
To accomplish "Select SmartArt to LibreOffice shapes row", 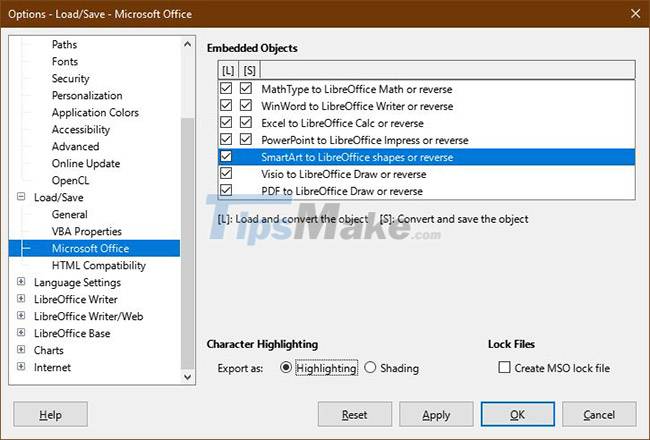I will [427, 157].
